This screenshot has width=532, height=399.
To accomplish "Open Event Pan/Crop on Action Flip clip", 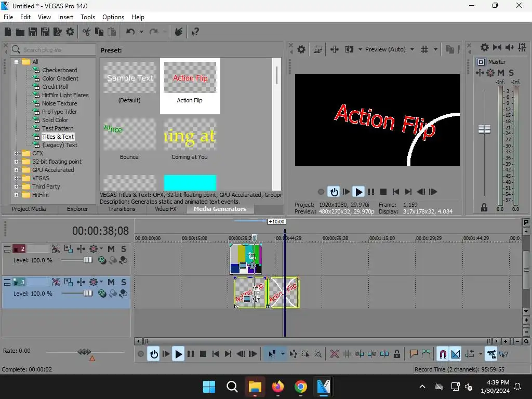I will click(256, 290).
